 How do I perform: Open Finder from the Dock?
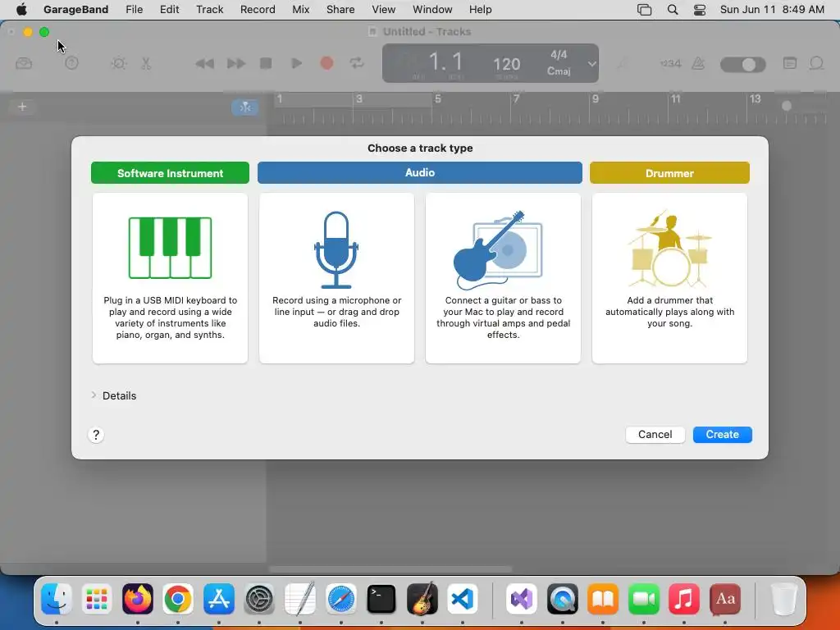[x=57, y=599]
